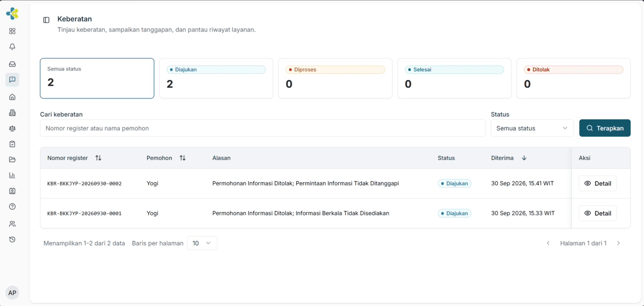Image resolution: width=644 pixels, height=306 pixels.
Task: Open the scales of justice icon
Action: pyautogui.click(x=12, y=128)
